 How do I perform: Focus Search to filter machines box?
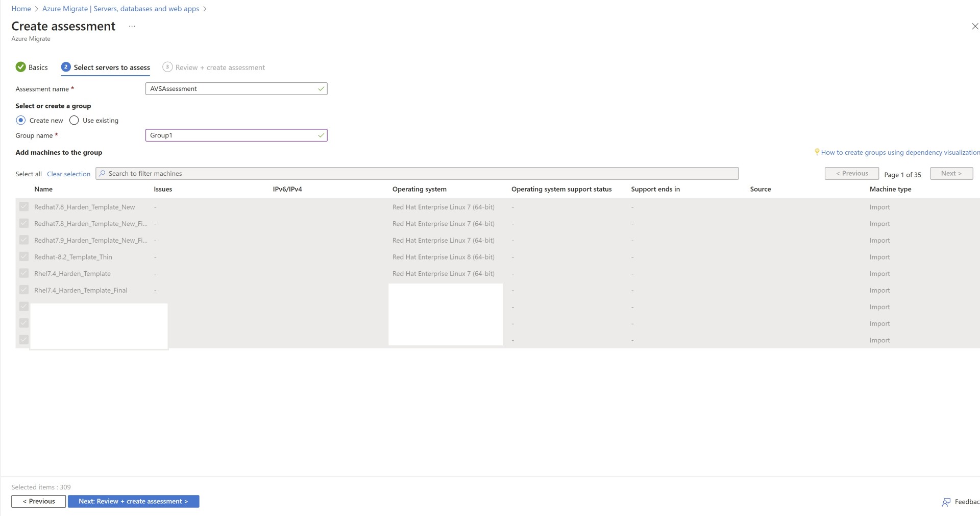(x=417, y=174)
